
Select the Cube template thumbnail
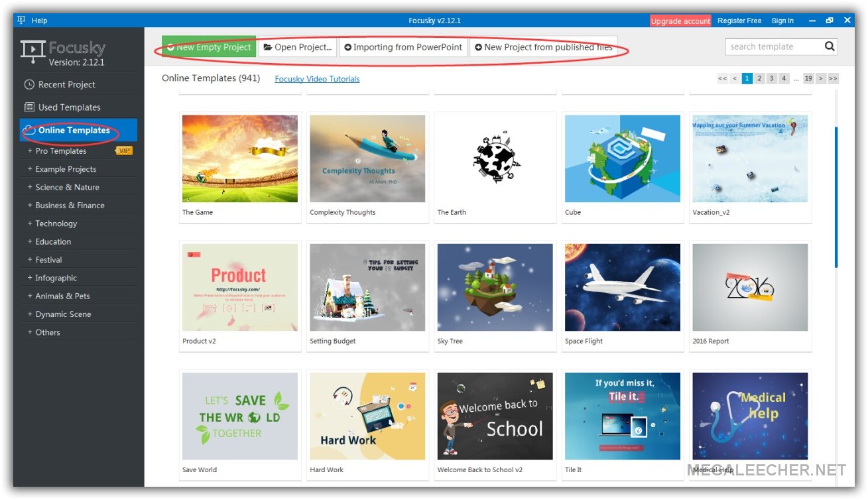pos(623,158)
